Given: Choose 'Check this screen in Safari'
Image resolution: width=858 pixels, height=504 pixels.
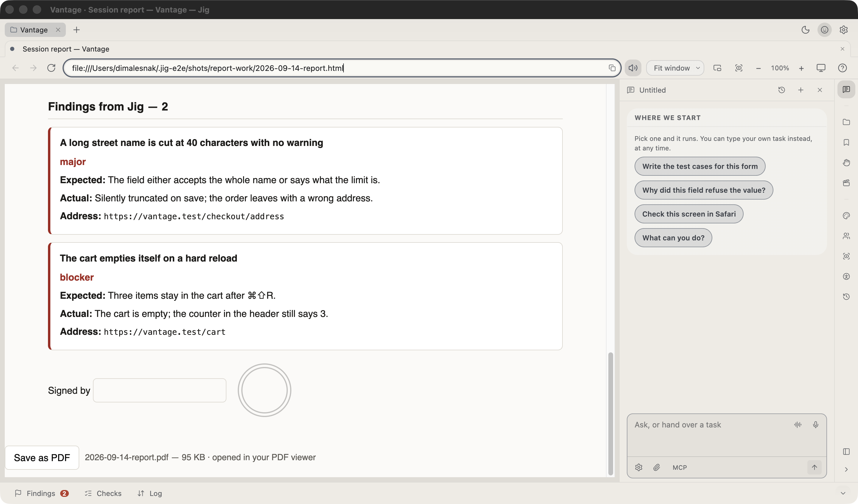Looking at the screenshot, I should tap(688, 214).
